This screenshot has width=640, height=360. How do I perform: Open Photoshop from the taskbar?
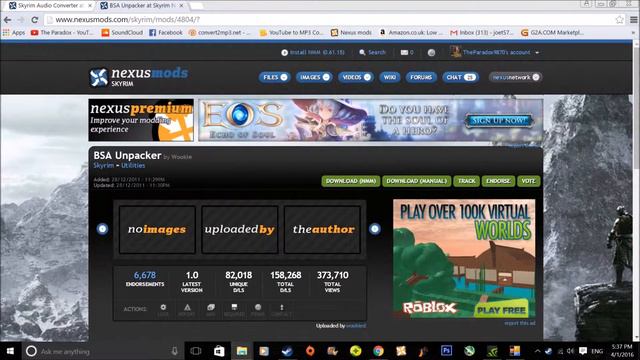tap(446, 351)
